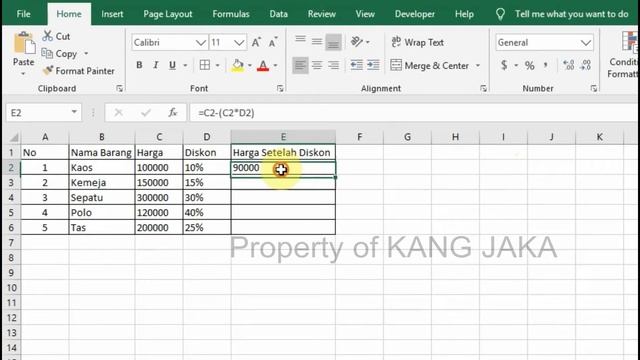Switch to the Data tab

tap(278, 14)
